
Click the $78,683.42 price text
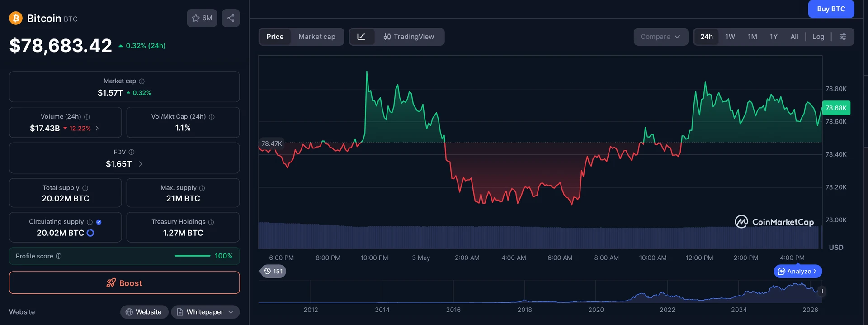[x=61, y=46]
